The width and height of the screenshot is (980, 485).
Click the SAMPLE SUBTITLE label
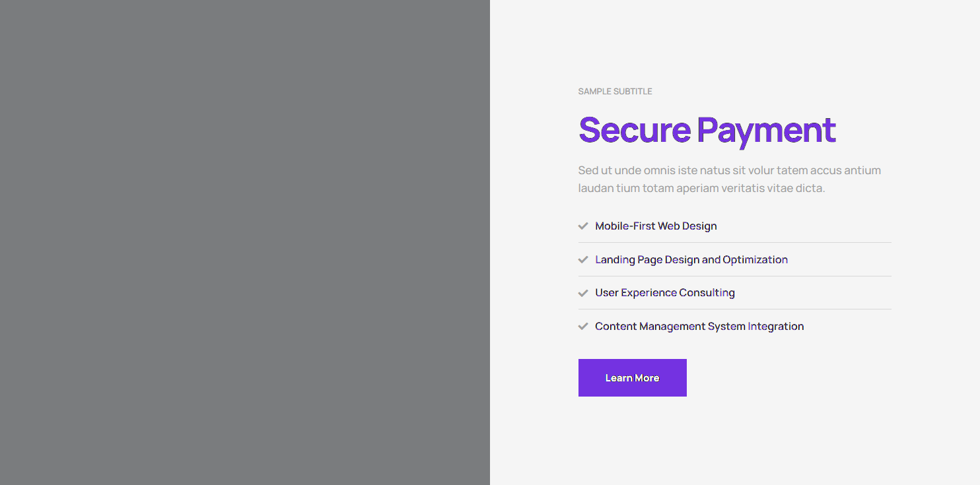pyautogui.click(x=615, y=92)
